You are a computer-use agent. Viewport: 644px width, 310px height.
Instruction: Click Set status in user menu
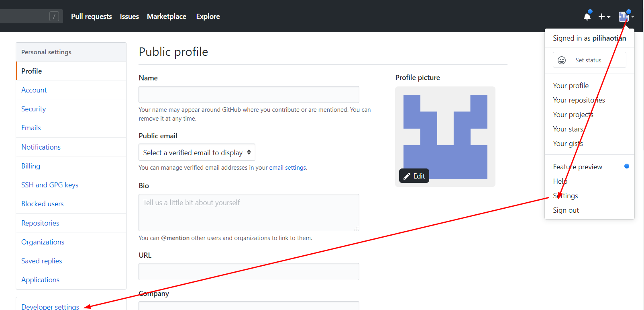(x=589, y=60)
